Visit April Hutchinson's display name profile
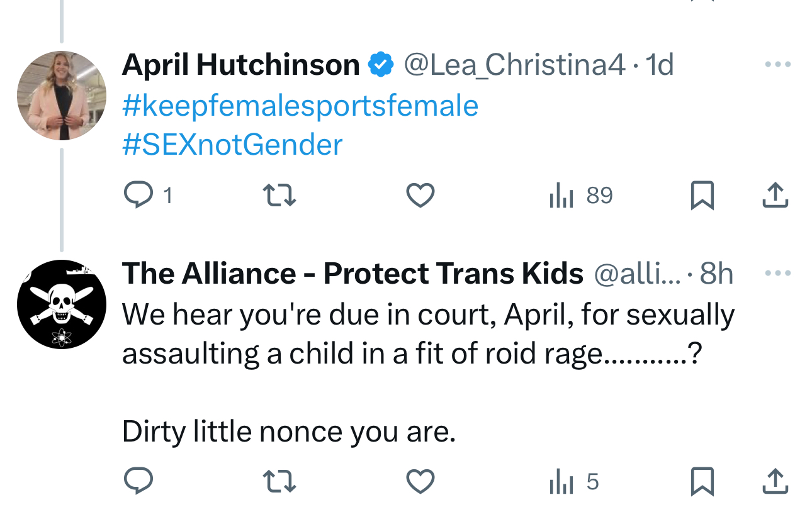This screenshot has width=812, height=512. (241, 64)
